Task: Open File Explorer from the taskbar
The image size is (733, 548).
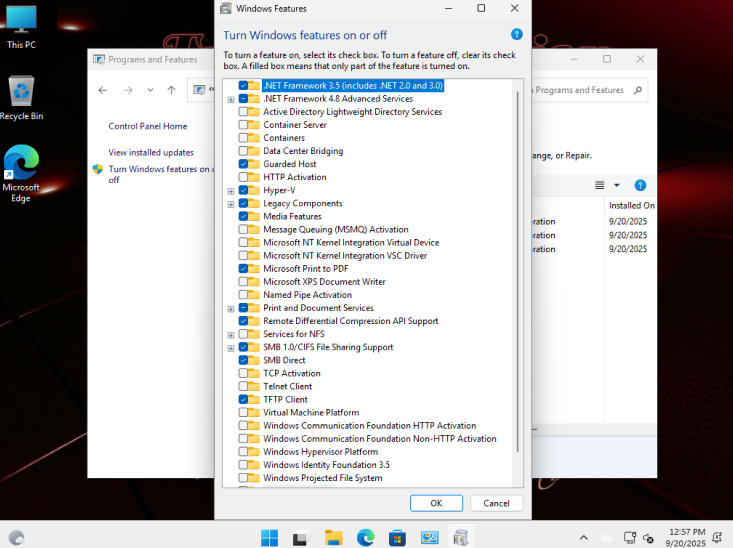Action: (333, 538)
